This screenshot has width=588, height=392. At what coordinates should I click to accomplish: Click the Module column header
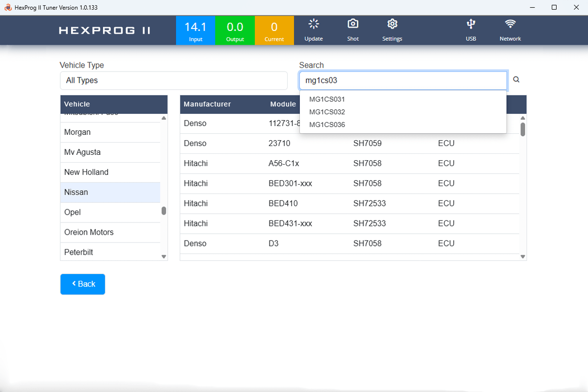283,104
